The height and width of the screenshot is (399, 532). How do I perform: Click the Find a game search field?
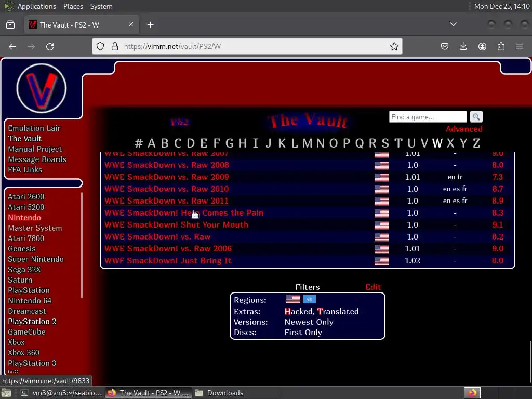pyautogui.click(x=428, y=117)
